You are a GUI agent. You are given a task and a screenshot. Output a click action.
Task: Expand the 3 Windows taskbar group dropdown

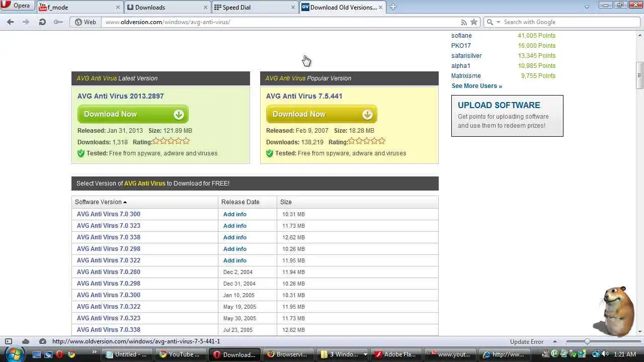(365, 354)
